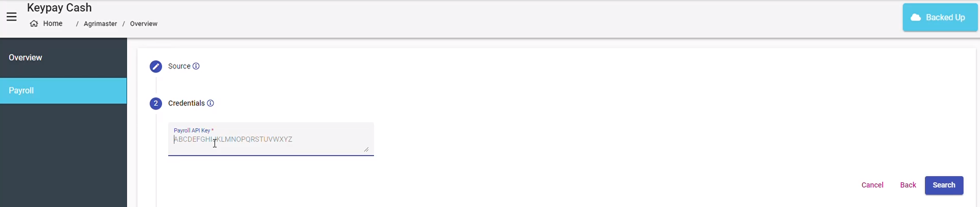Open Agrimaster breadcrumb link
Screen dimensions: 980x207
[100, 24]
